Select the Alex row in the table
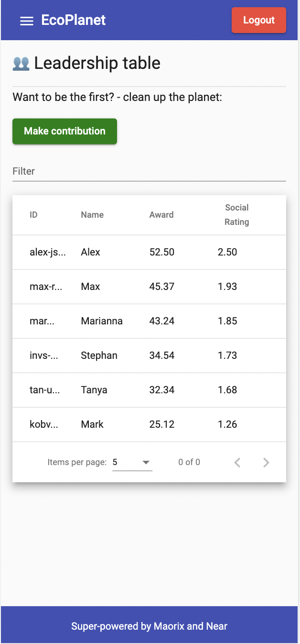 pos(149,252)
